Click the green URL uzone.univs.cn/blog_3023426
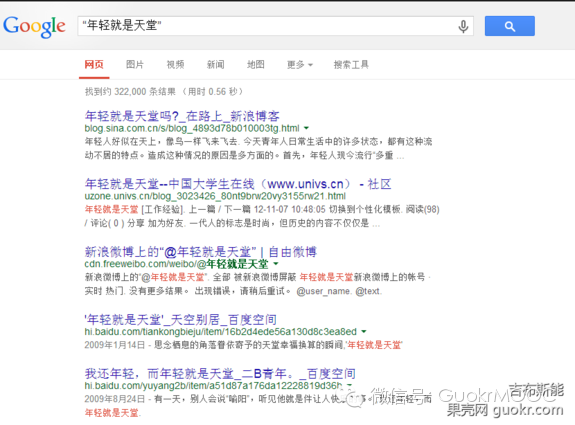This screenshot has height=425, width=575. point(215,196)
